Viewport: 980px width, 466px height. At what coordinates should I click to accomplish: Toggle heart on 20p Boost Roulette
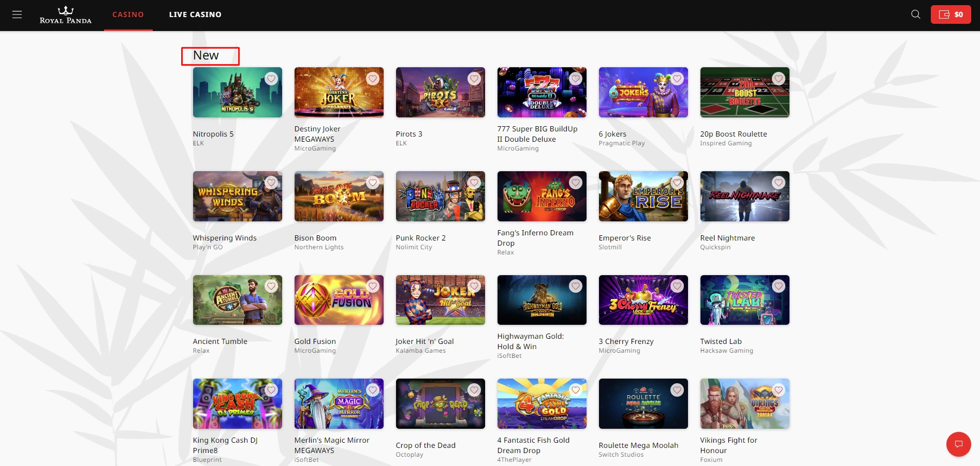[779, 79]
